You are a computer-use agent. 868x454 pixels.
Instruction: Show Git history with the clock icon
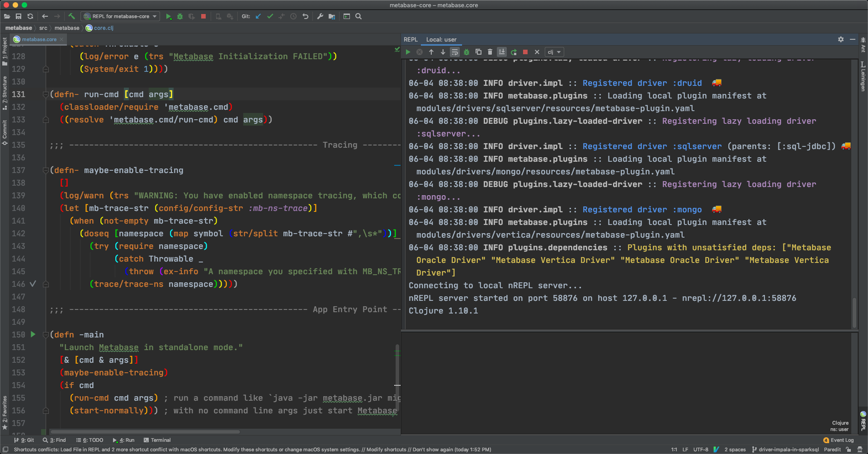[293, 16]
